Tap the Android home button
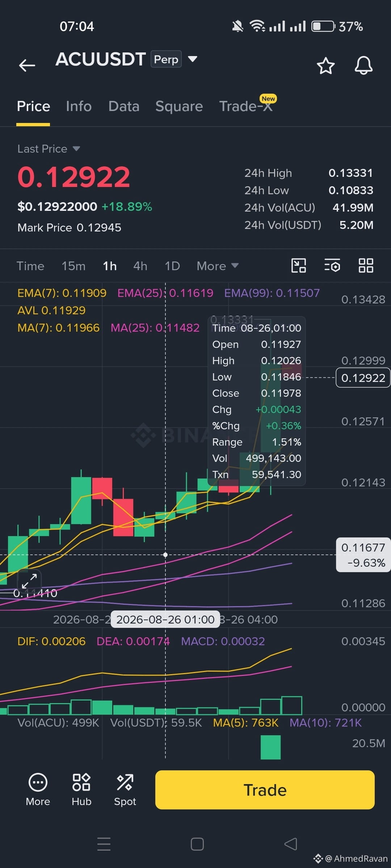Image resolution: width=391 pixels, height=868 pixels. (197, 844)
